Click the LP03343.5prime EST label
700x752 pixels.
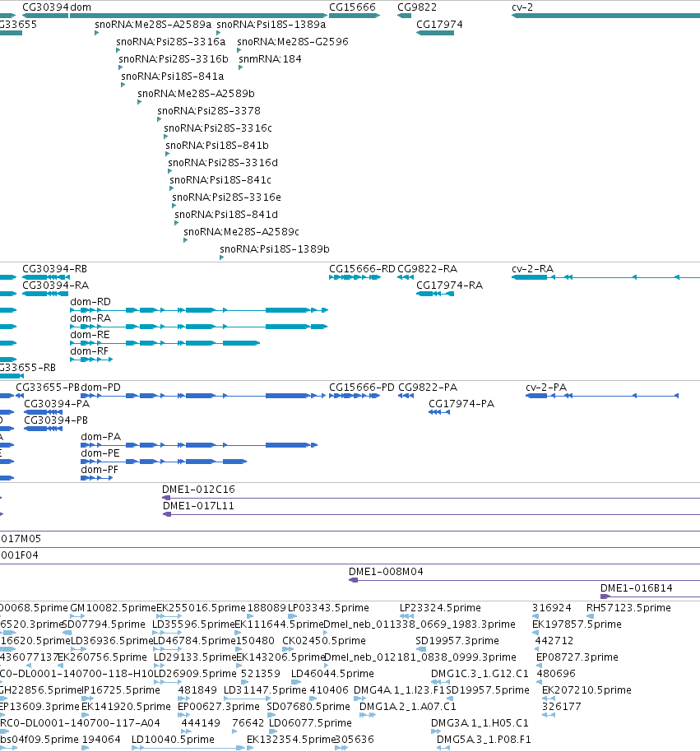328,608
